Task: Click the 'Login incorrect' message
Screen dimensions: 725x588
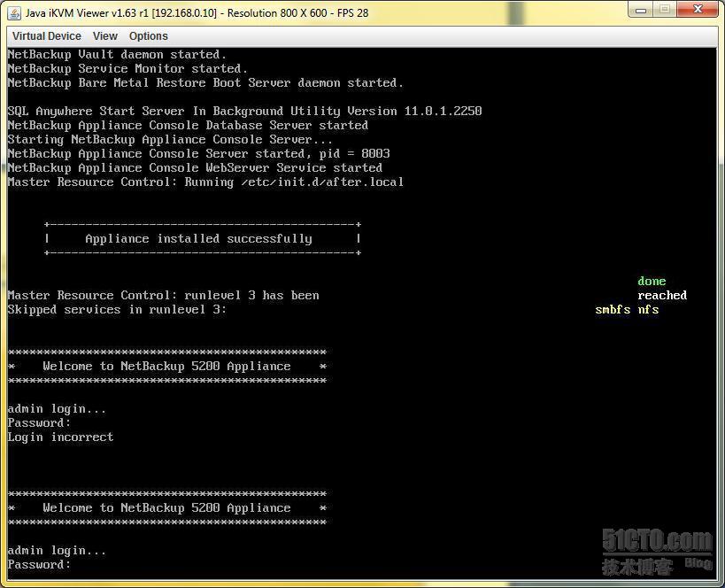Action: click(x=60, y=437)
